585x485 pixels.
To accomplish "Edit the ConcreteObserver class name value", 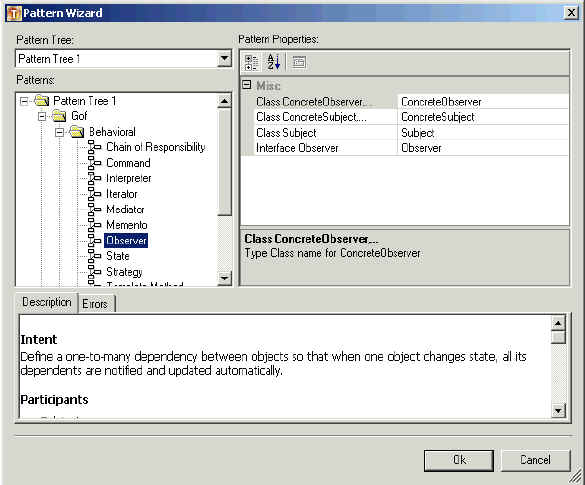I will click(483, 102).
